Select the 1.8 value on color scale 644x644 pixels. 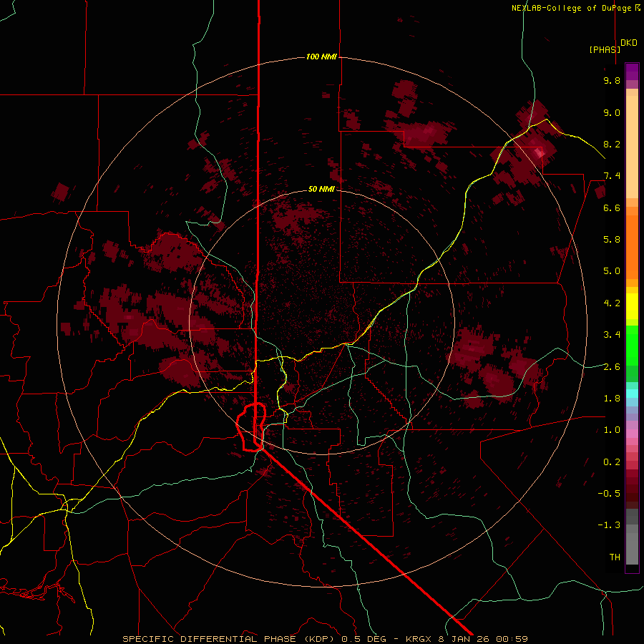point(612,399)
